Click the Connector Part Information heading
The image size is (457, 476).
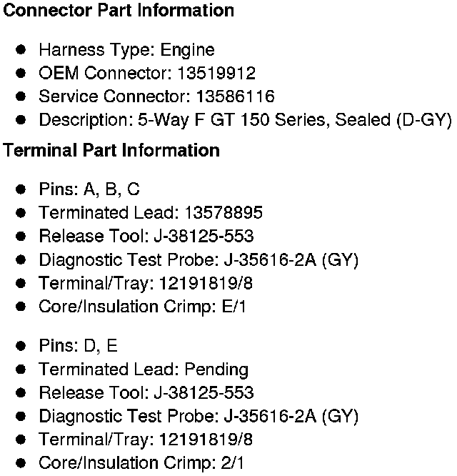click(x=119, y=11)
